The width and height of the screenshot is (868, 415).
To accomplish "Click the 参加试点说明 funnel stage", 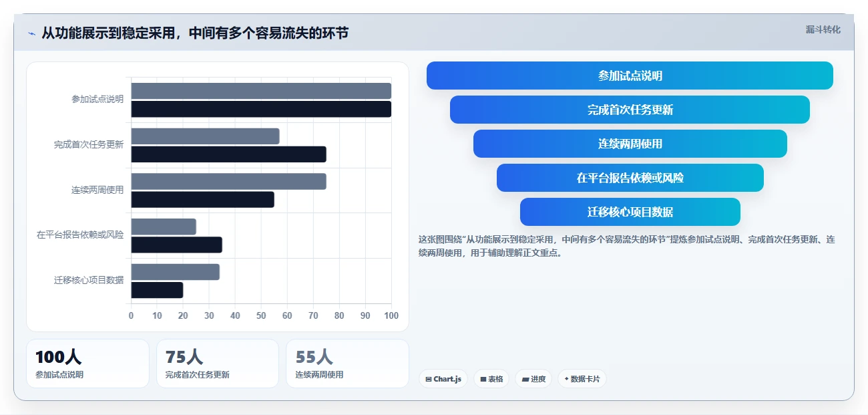I will [x=630, y=76].
